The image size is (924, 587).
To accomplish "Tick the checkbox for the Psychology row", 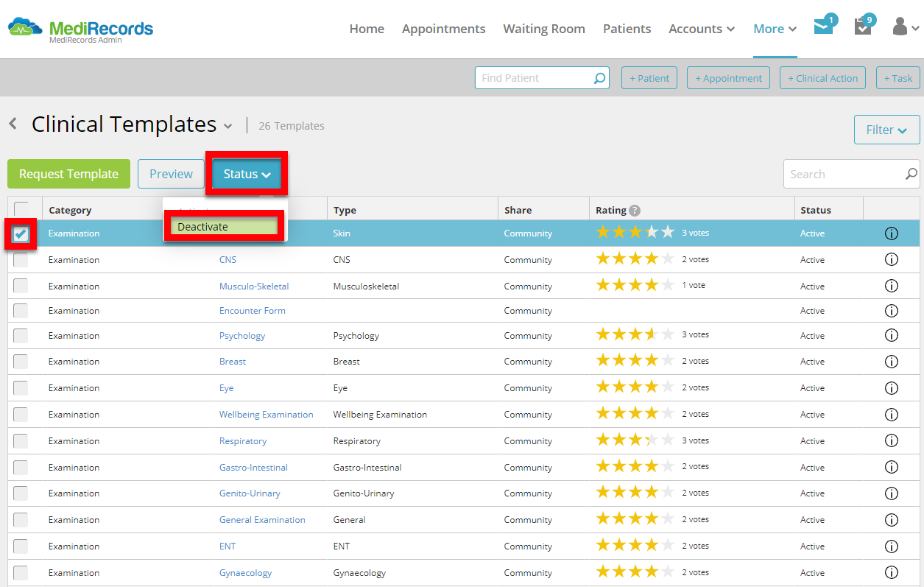I will click(x=21, y=336).
